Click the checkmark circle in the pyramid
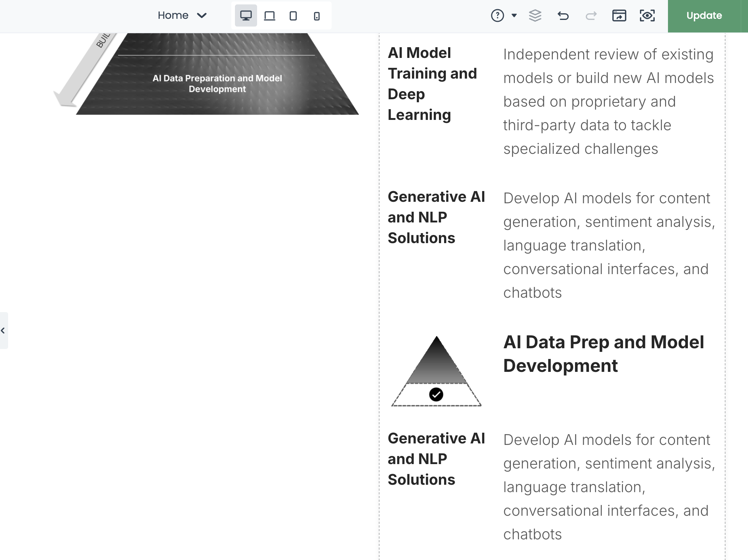The width and height of the screenshot is (748, 560). [436, 394]
